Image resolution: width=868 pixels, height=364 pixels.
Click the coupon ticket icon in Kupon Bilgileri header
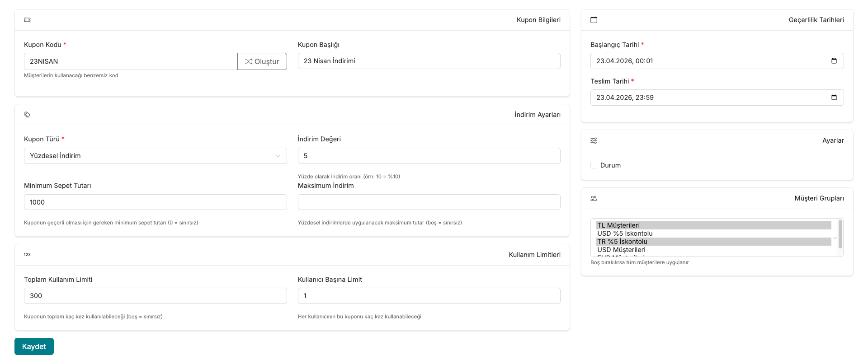click(27, 20)
